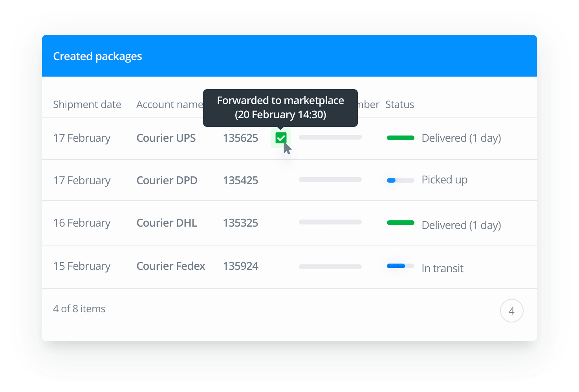Image resolution: width=579 pixels, height=392 pixels.
Task: Click the Account name column header
Action: 169,104
